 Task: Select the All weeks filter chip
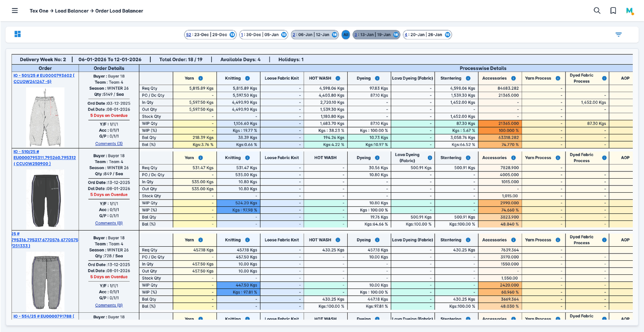(346, 35)
